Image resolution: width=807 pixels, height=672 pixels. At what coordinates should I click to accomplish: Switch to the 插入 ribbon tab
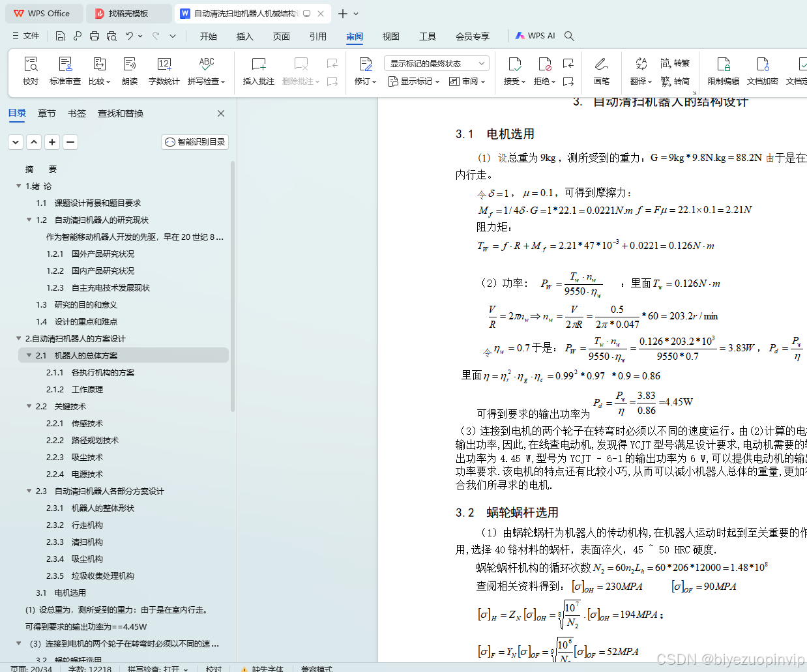coord(245,36)
